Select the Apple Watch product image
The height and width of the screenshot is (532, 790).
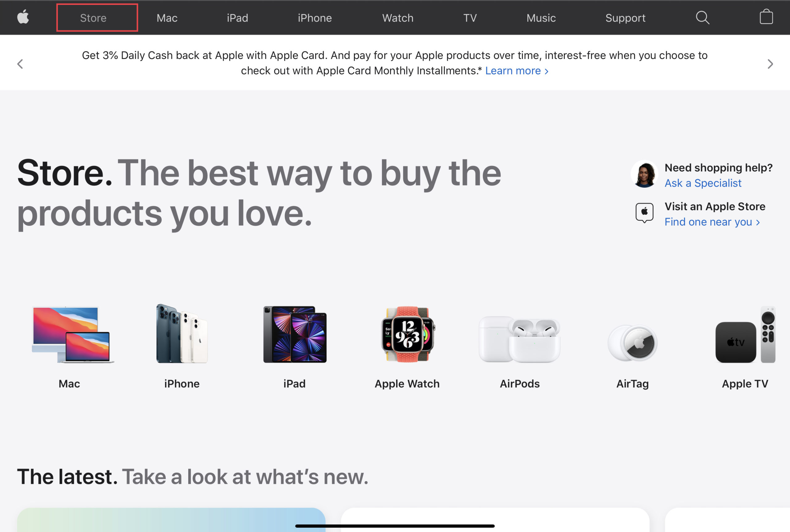[x=407, y=334]
